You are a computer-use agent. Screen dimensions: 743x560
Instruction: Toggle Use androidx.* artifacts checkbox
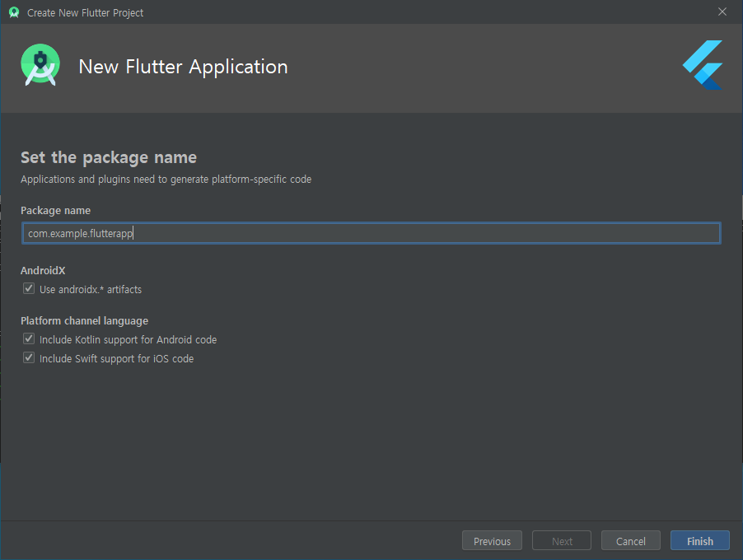(29, 288)
